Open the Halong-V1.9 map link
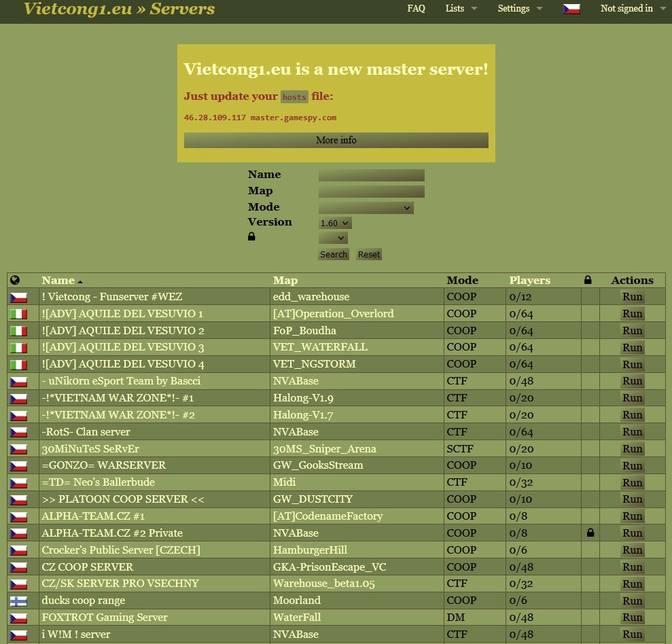The width and height of the screenshot is (672, 644). tap(303, 398)
